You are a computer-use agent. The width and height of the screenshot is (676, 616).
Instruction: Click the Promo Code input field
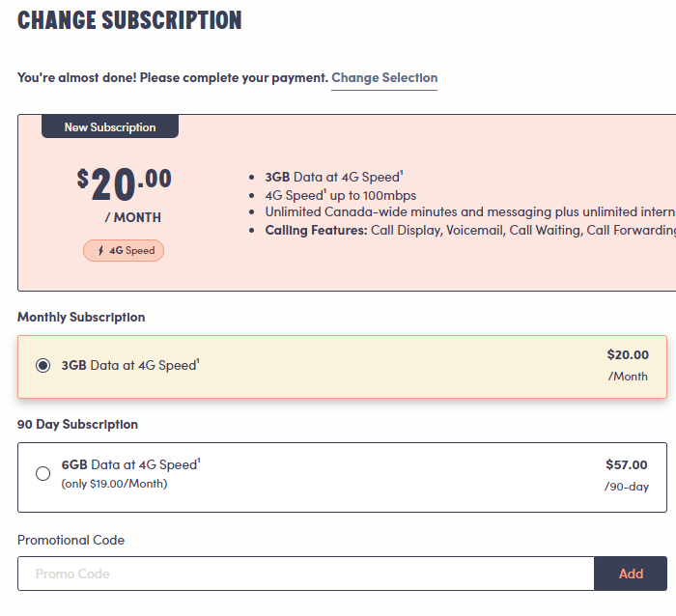tap(305, 574)
